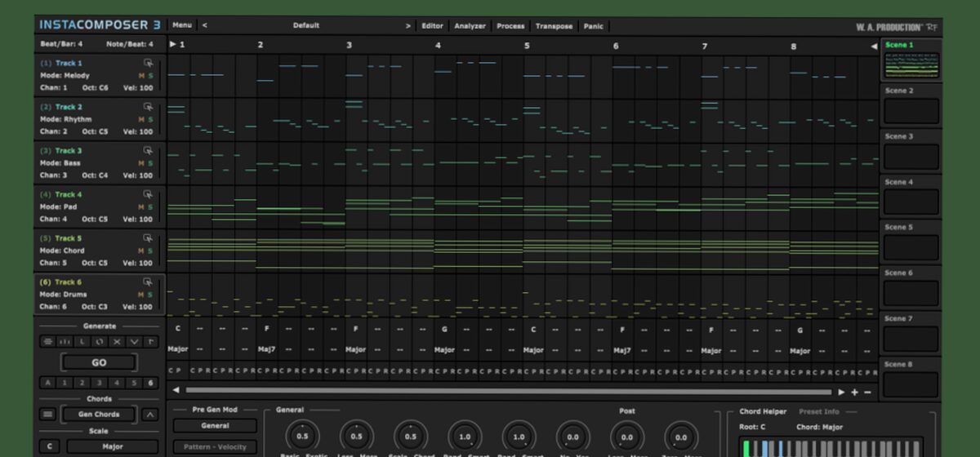Viewport: 980px width, 457px height.
Task: Mute Track 6
Action: pyautogui.click(x=141, y=295)
